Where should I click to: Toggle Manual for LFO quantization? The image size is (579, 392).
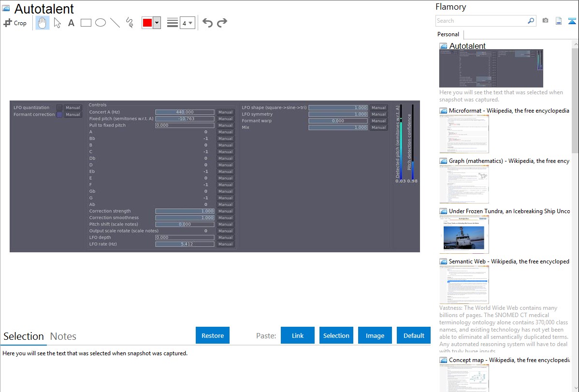(73, 107)
